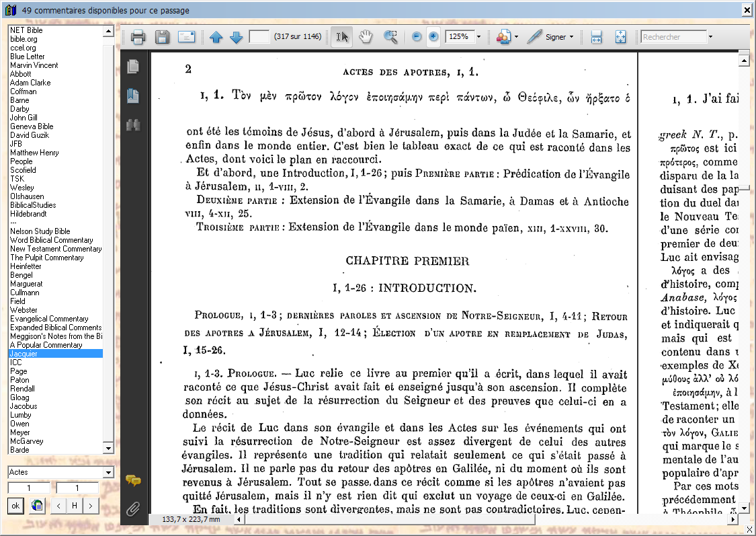Expand the Signer dropdown arrow
The height and width of the screenshot is (536, 756).
pyautogui.click(x=572, y=37)
